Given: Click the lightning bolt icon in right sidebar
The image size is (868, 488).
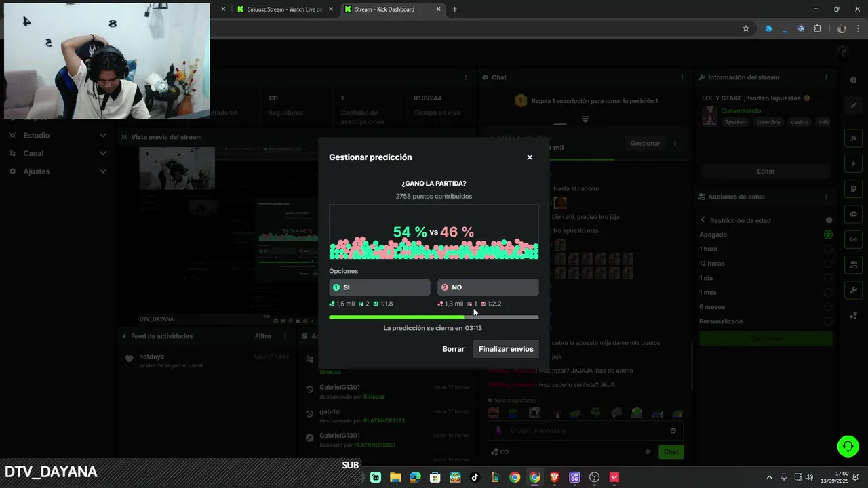Looking at the screenshot, I should [853, 163].
